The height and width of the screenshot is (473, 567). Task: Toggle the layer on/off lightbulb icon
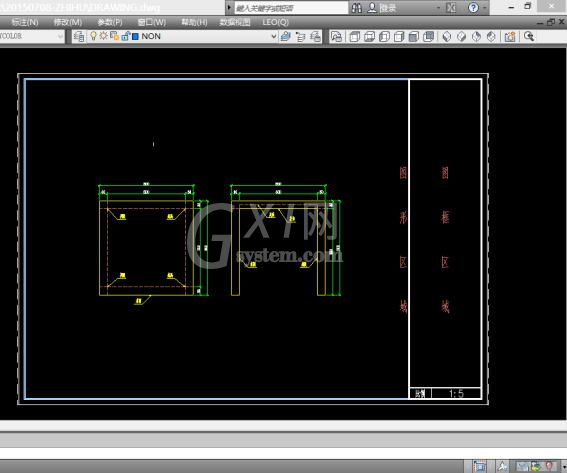click(93, 36)
